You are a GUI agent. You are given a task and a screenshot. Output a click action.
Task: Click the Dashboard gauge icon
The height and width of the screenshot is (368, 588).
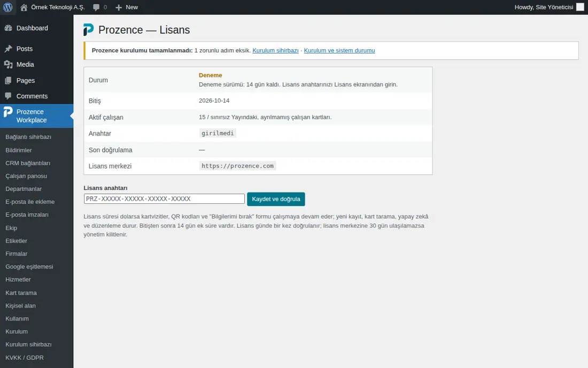coord(8,28)
